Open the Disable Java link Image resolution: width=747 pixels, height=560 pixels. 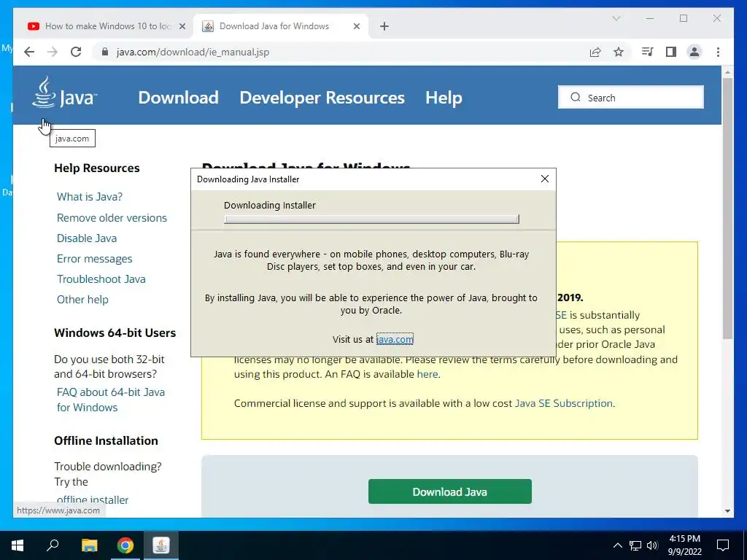87,238
